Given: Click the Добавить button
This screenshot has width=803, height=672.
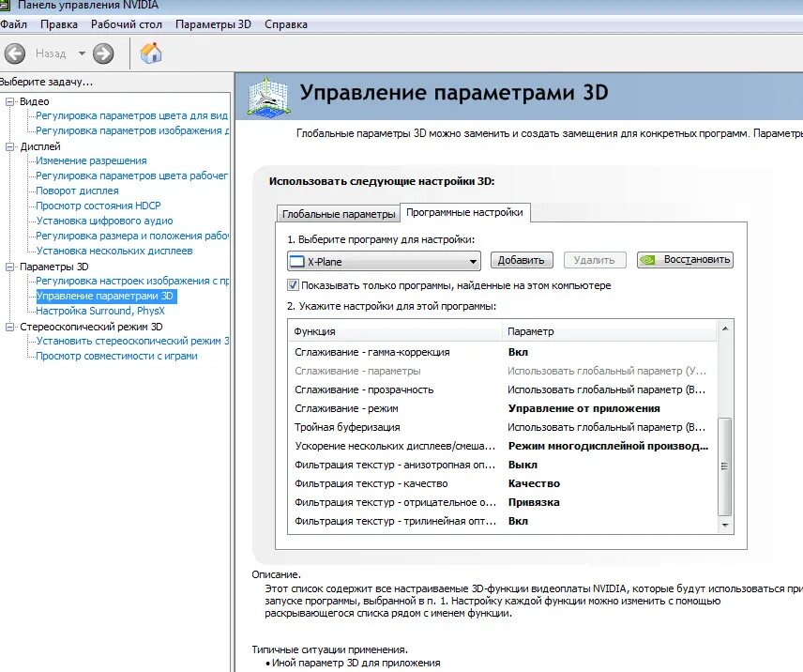Looking at the screenshot, I should (x=522, y=260).
